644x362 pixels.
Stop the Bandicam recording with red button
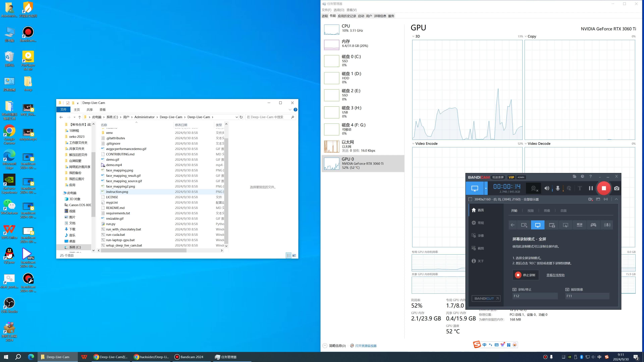604,188
